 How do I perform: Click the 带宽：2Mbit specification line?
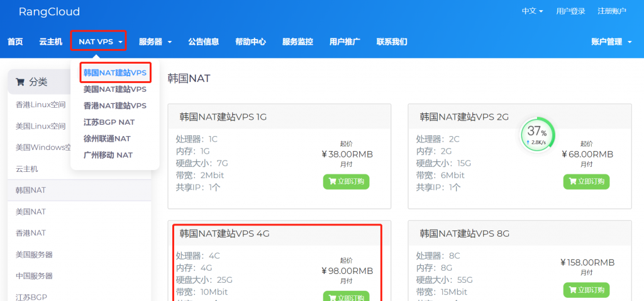click(200, 175)
